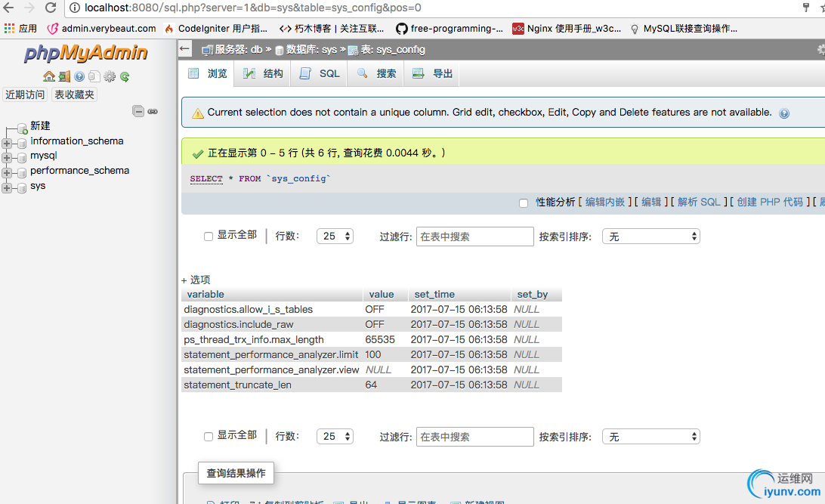This screenshot has width=825, height=504.
Task: Open the upper 行数 row count dropdown
Action: (x=335, y=237)
